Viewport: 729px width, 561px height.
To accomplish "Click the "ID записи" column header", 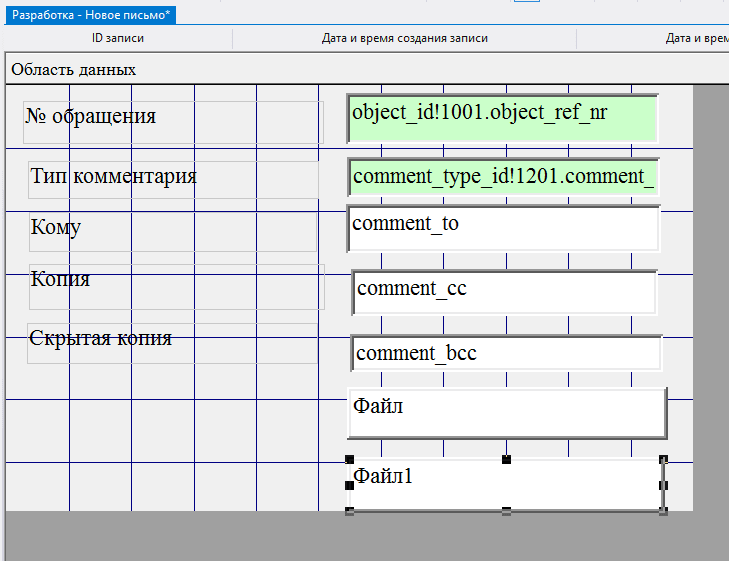I will pyautogui.click(x=118, y=38).
